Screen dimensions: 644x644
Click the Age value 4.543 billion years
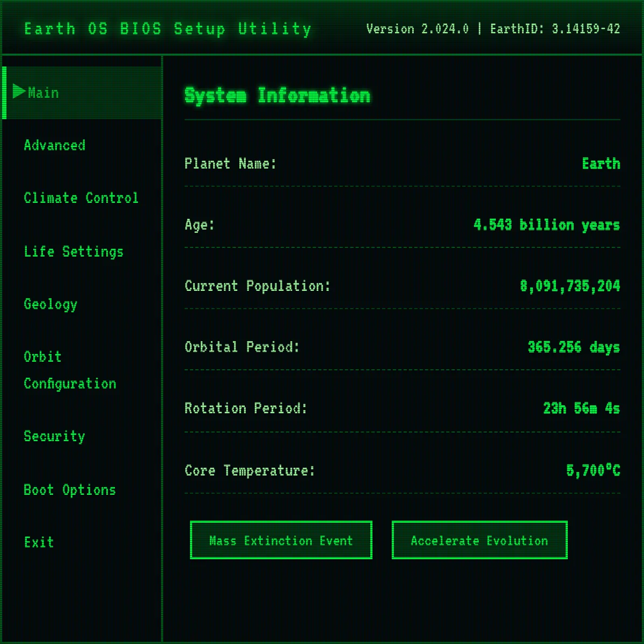click(x=546, y=225)
